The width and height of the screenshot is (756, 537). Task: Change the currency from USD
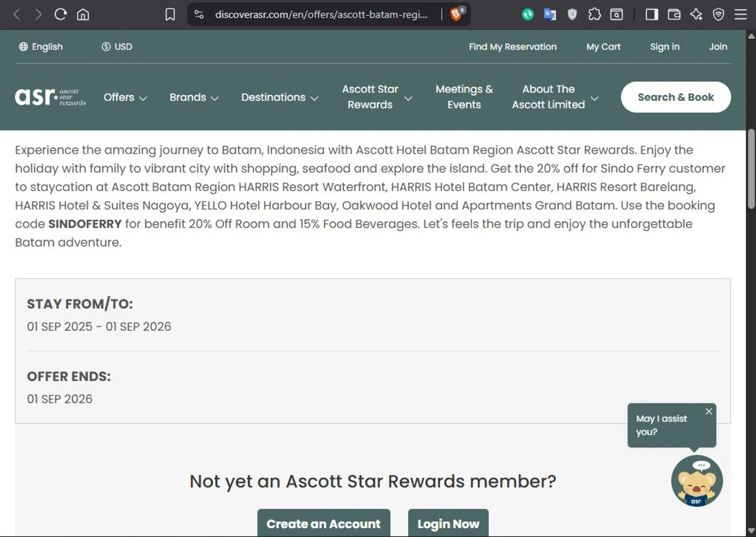(x=117, y=46)
